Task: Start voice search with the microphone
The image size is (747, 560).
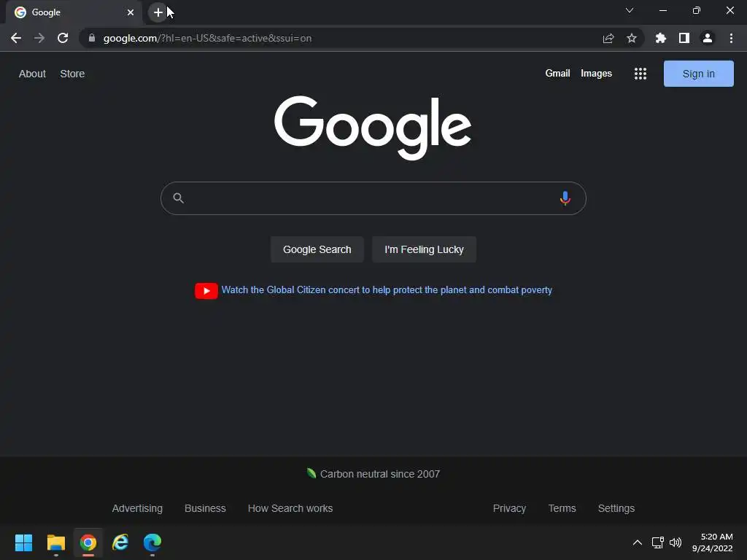Action: (565, 198)
